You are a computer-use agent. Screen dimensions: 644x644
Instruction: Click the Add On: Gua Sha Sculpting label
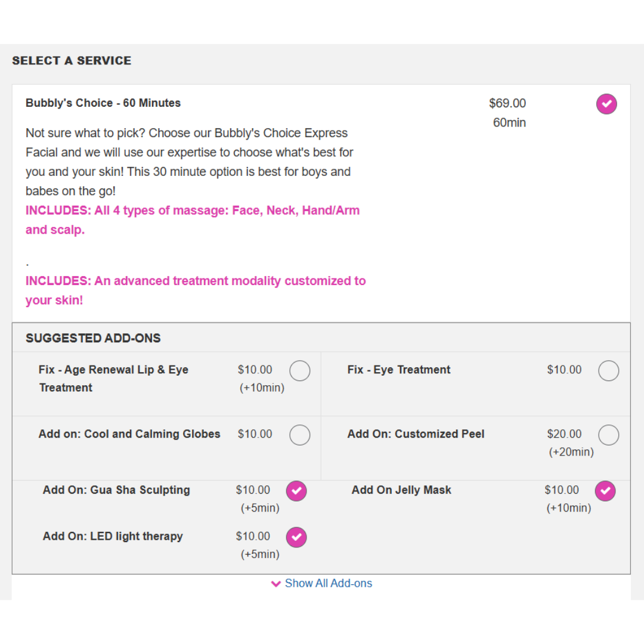coord(116,490)
